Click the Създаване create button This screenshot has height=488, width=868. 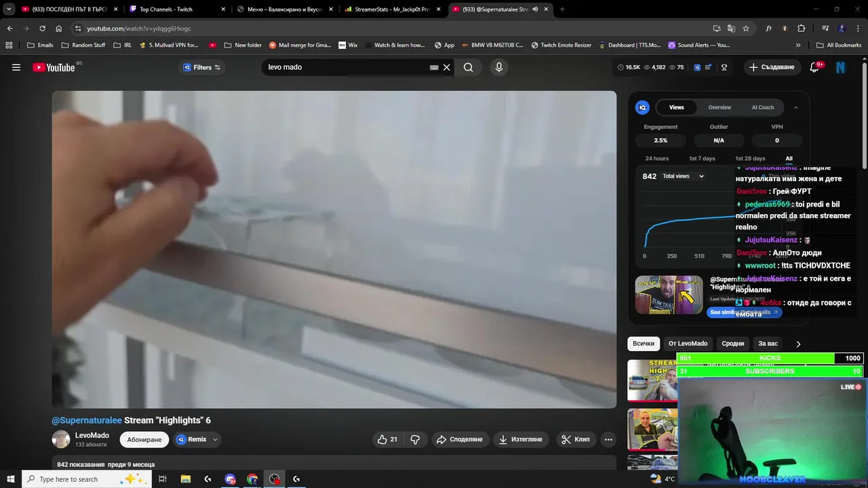click(772, 67)
